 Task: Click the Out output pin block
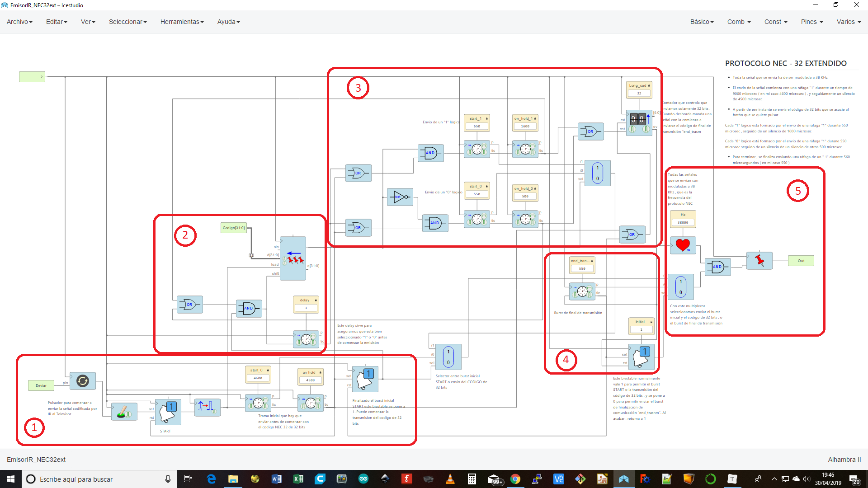(801, 261)
